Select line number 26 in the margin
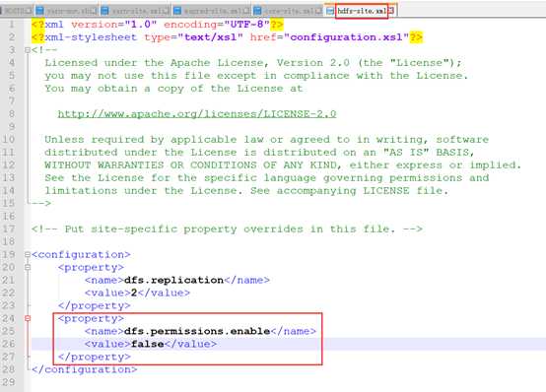Viewport: 546px width, 392px height. point(9,344)
